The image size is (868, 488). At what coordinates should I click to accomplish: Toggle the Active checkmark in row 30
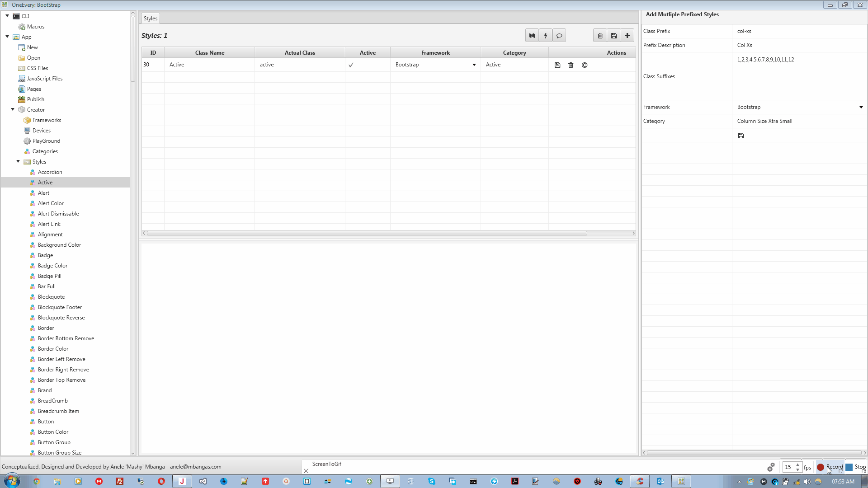coord(351,65)
